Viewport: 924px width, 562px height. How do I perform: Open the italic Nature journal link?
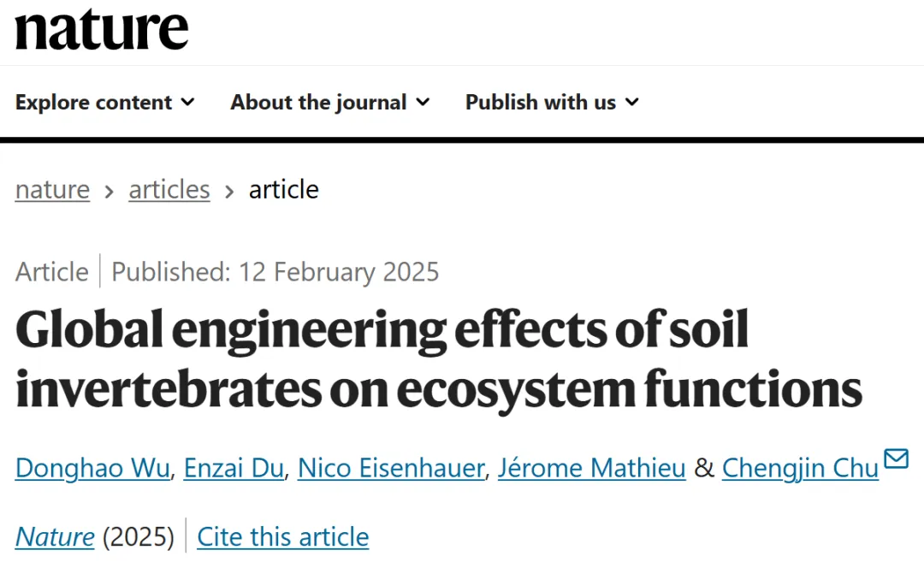[x=55, y=537]
